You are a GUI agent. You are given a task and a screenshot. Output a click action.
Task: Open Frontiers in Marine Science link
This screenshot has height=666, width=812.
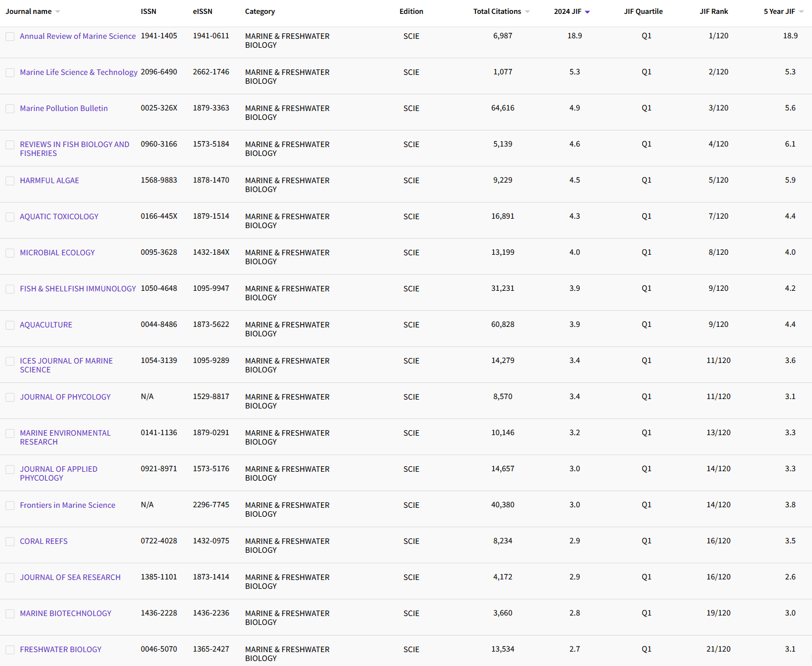point(68,505)
